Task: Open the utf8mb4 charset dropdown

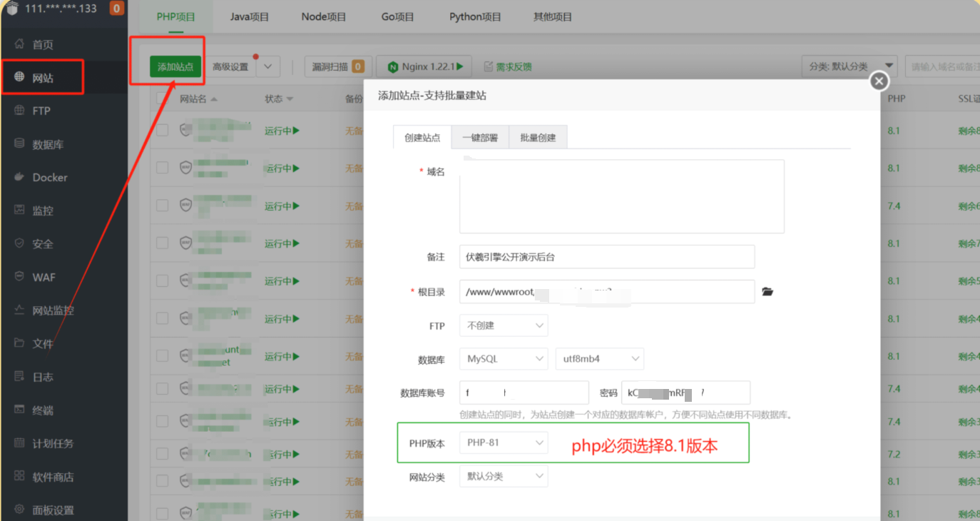Action: 599,358
